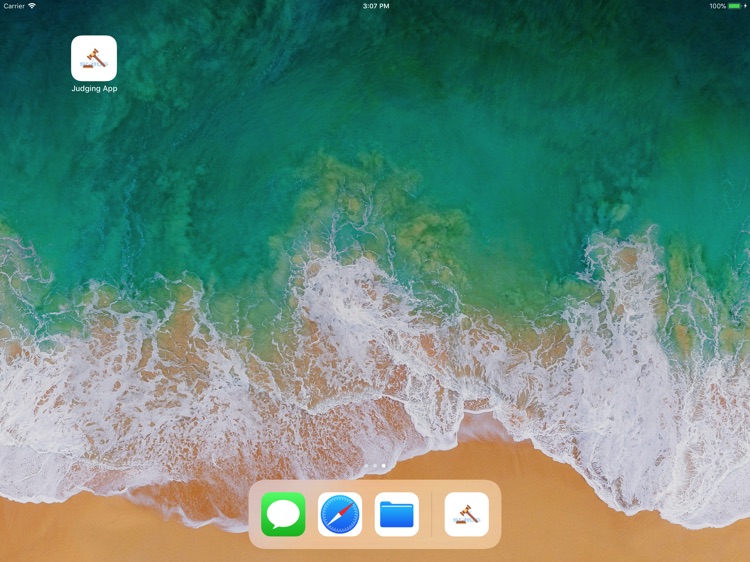Tap the 3:07 PM clock in status bar
The height and width of the screenshot is (562, 750).
click(375, 6)
